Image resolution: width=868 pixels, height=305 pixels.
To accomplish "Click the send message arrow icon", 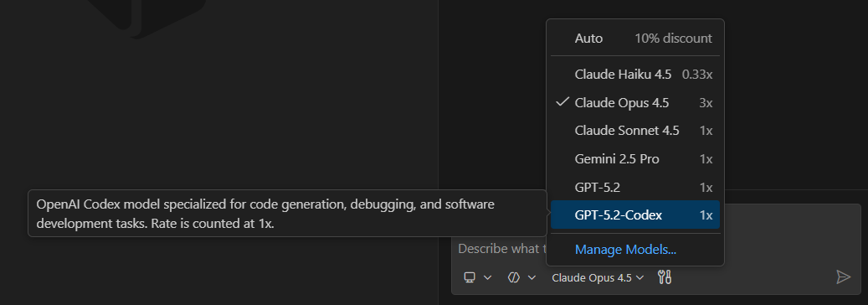I will [x=843, y=277].
